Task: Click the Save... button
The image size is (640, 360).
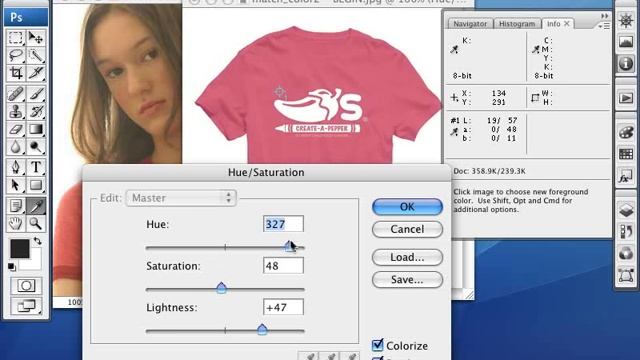Action: pyautogui.click(x=407, y=280)
